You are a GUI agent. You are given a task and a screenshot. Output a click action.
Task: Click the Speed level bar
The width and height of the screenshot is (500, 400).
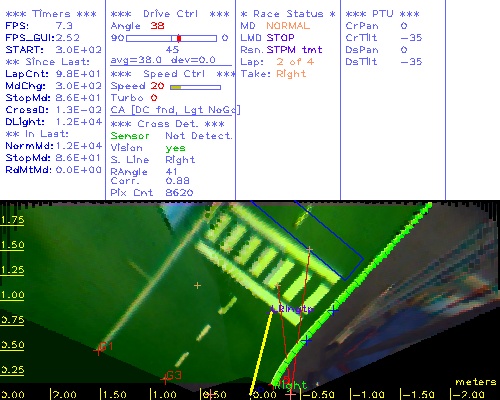[x=195, y=87]
